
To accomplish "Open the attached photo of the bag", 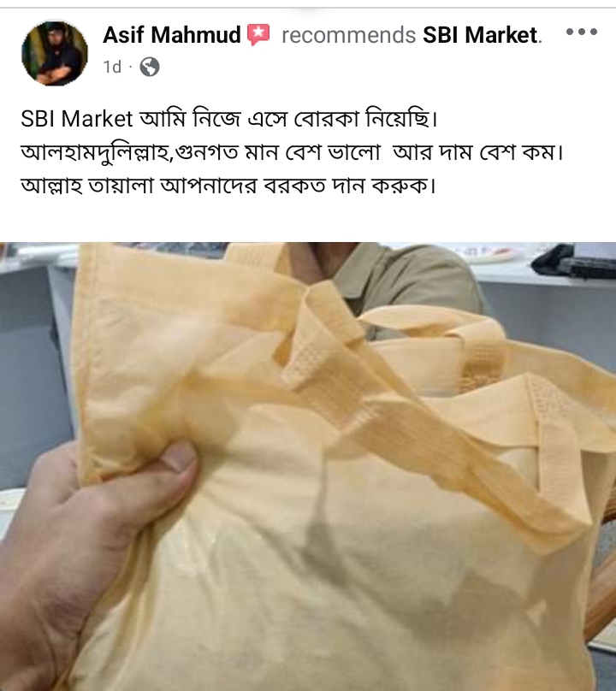I will pyautogui.click(x=308, y=466).
